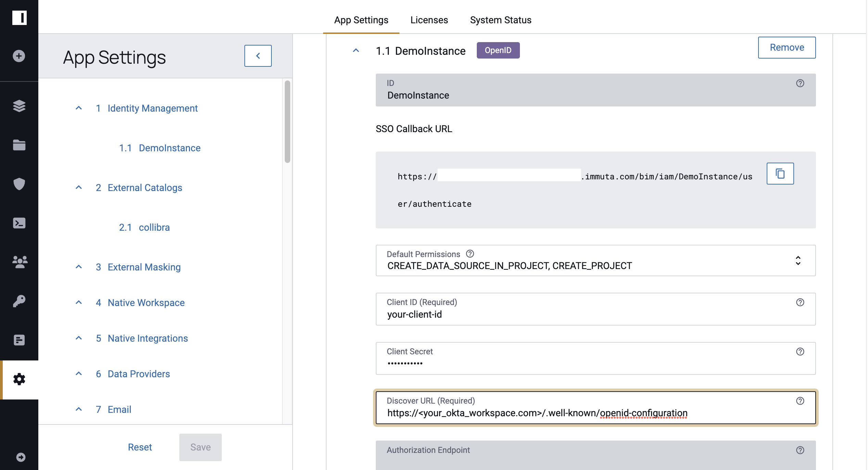Open the projects folder icon

tap(19, 145)
